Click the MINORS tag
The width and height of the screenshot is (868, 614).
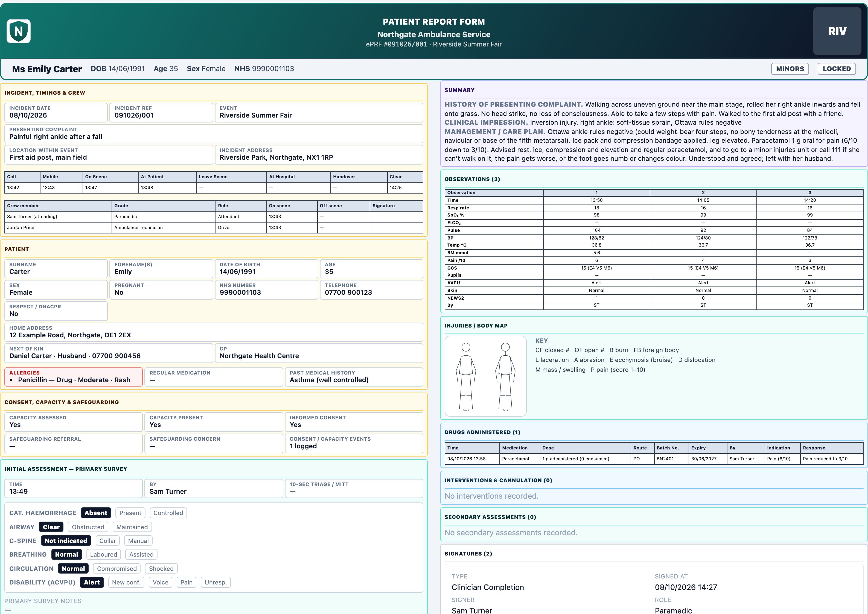790,69
